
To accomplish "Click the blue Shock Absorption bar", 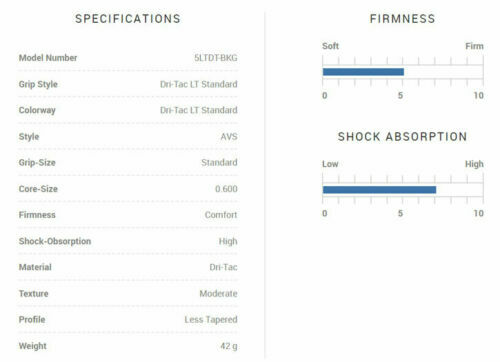I will [379, 190].
